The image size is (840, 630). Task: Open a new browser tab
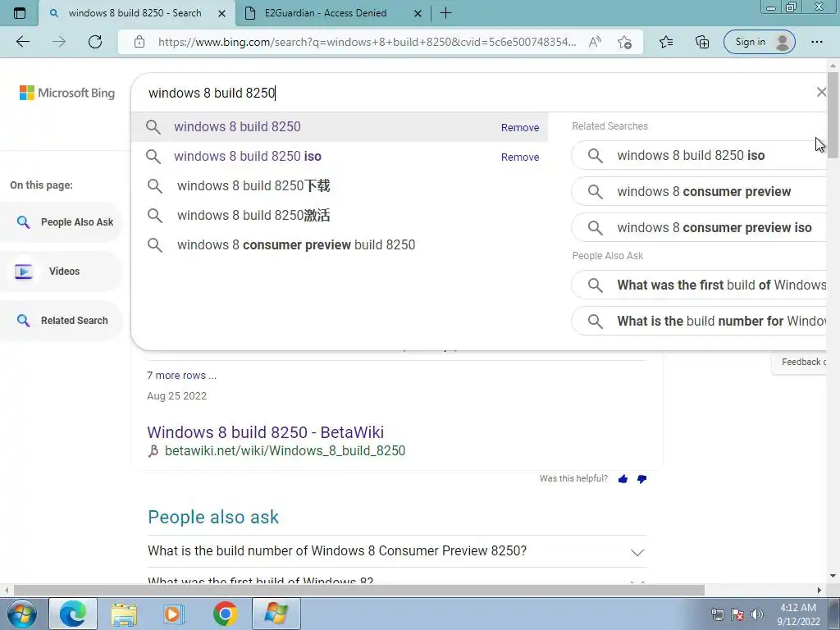(x=445, y=13)
